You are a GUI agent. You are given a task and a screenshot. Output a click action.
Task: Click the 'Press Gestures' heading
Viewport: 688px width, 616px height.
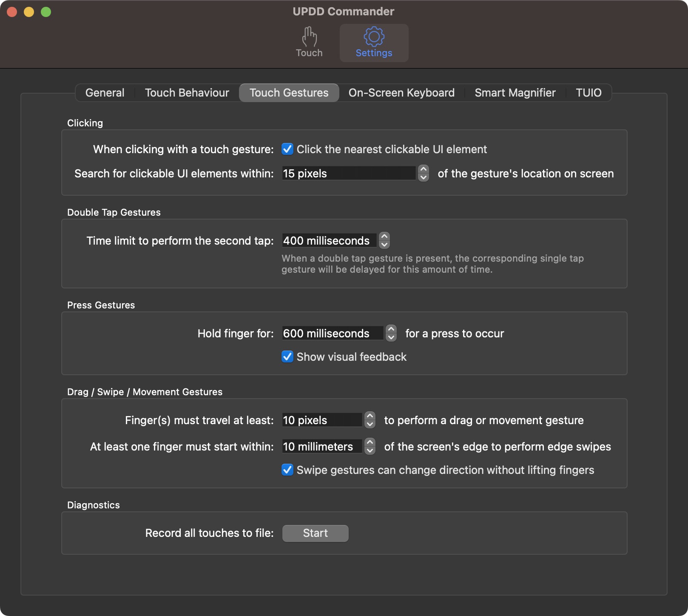(101, 305)
